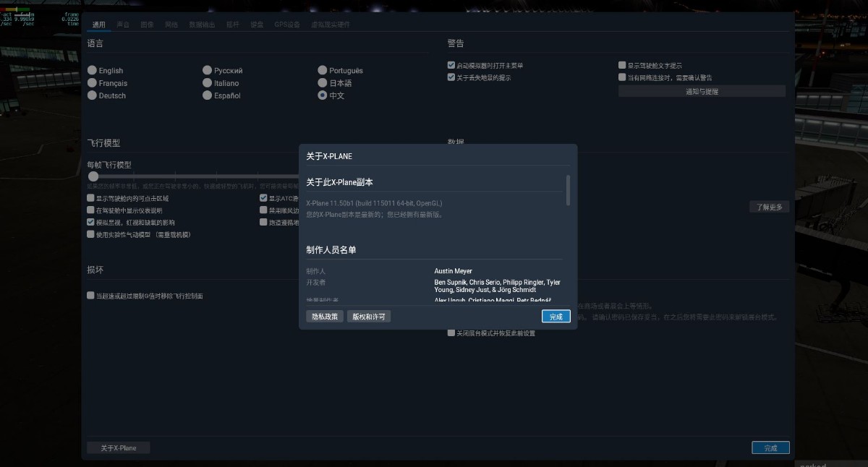Enable 显示驾驶舱内的可点击区域 checkbox
Viewport: 868px width, 467px height.
coord(90,197)
